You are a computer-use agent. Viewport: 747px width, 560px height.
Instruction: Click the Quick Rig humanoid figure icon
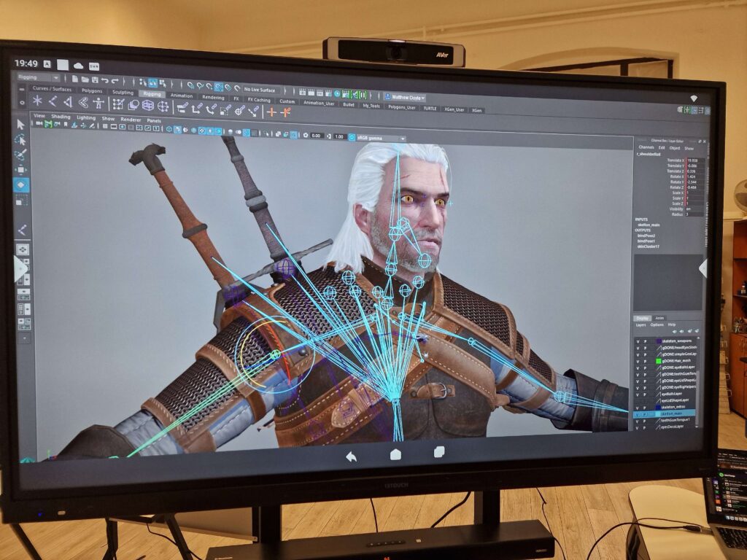98,104
